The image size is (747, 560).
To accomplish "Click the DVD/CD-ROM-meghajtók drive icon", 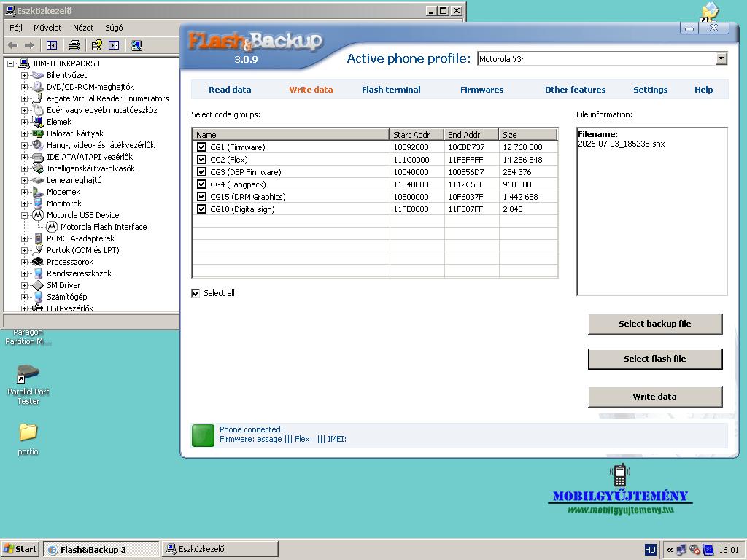I will [x=38, y=87].
